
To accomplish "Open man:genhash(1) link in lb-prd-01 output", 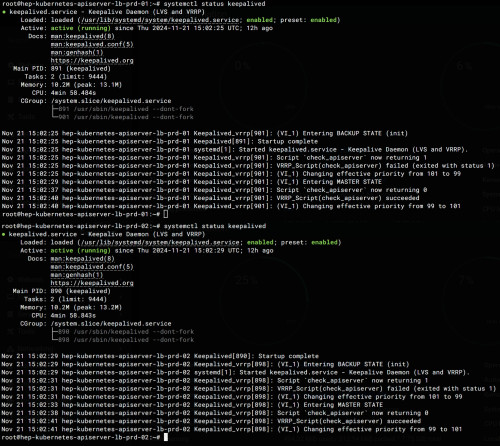I will (x=77, y=52).
